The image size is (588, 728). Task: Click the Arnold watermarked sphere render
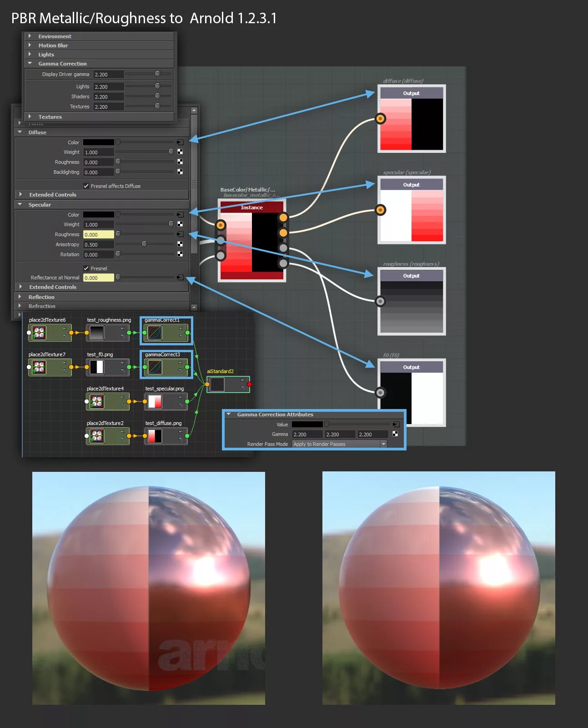click(x=149, y=588)
